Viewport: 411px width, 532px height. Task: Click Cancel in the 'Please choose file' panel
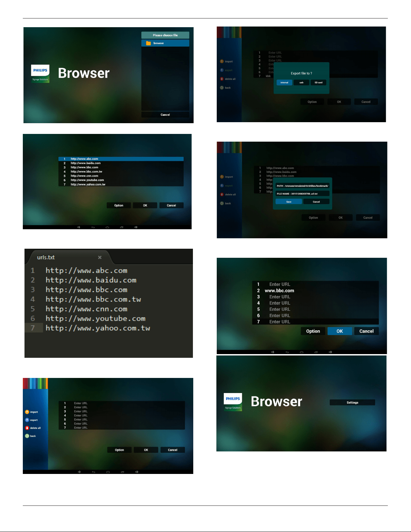(165, 115)
